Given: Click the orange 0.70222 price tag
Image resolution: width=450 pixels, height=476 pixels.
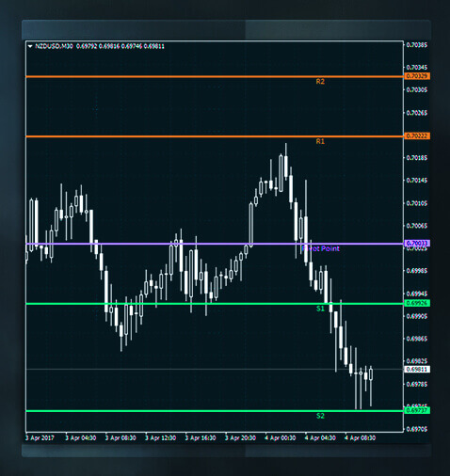Looking at the screenshot, I should [x=417, y=136].
